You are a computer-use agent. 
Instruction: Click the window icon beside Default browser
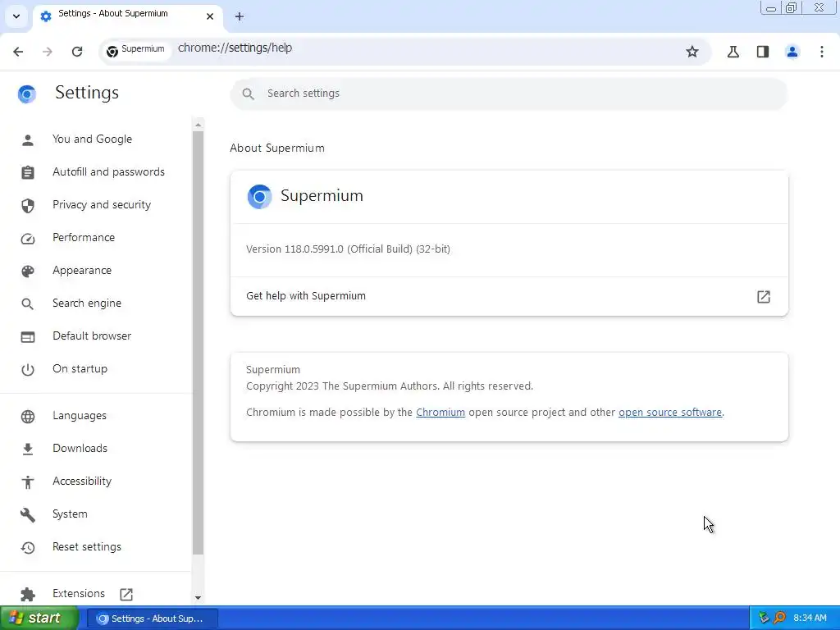click(x=28, y=337)
